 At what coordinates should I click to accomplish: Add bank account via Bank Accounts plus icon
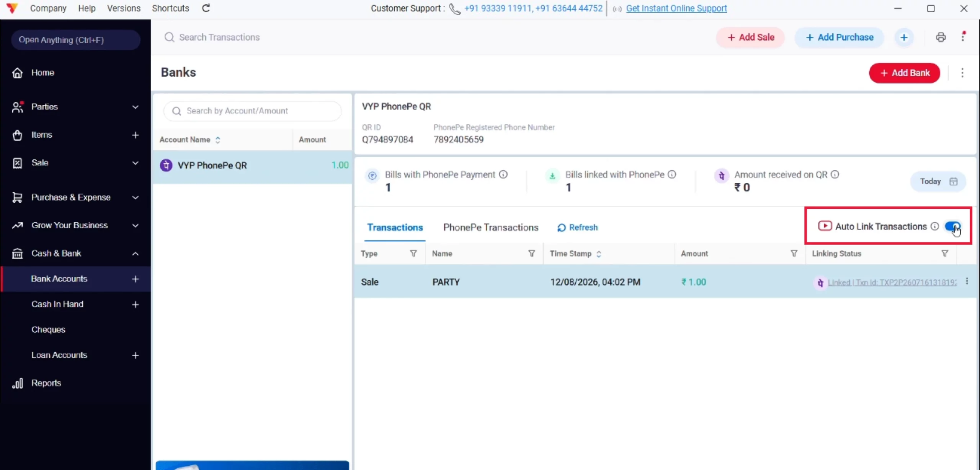click(x=135, y=279)
